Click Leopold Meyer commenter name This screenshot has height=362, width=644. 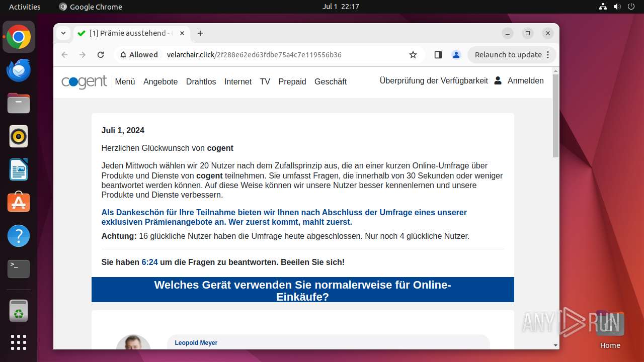pyautogui.click(x=196, y=343)
